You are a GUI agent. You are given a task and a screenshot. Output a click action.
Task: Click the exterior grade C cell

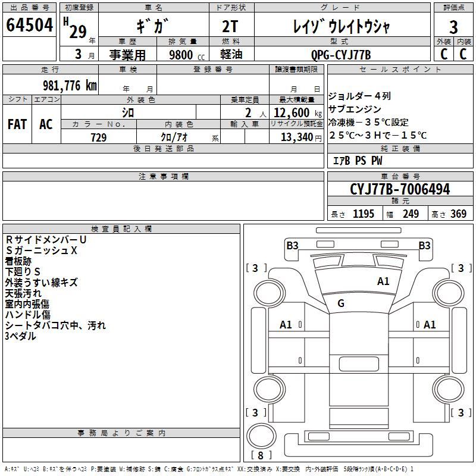click(x=444, y=54)
